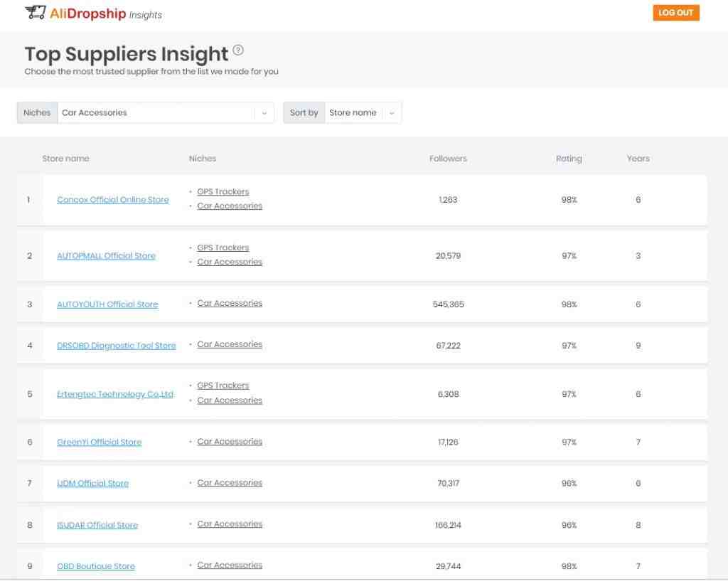The image size is (728, 584).
Task: Click the LOG OUT button
Action: tap(675, 13)
